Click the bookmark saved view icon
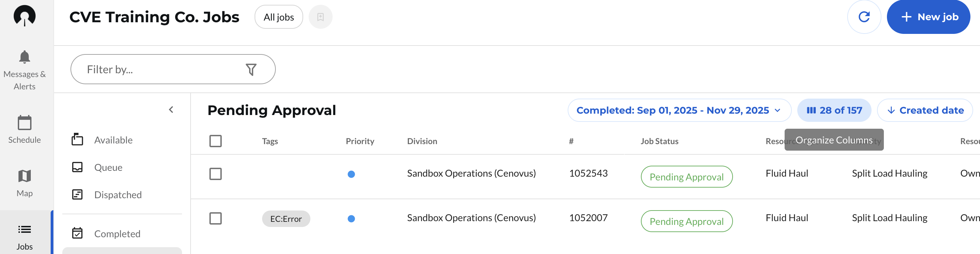 click(x=320, y=17)
